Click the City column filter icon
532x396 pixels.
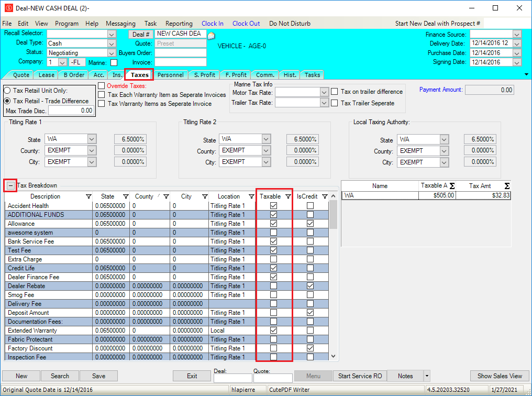click(205, 196)
